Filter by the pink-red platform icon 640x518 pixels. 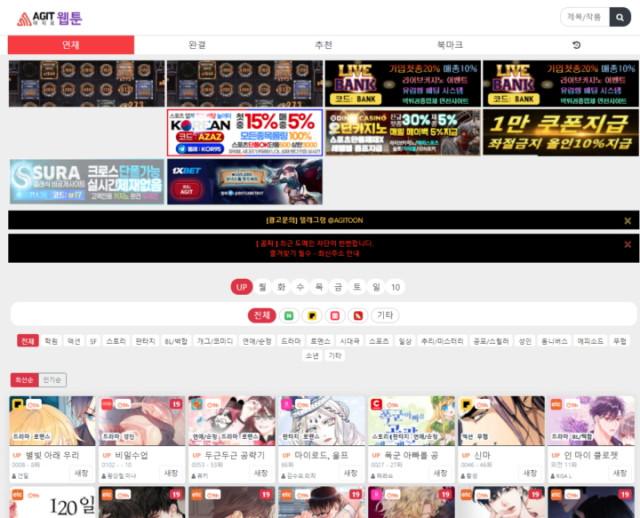(x=335, y=316)
